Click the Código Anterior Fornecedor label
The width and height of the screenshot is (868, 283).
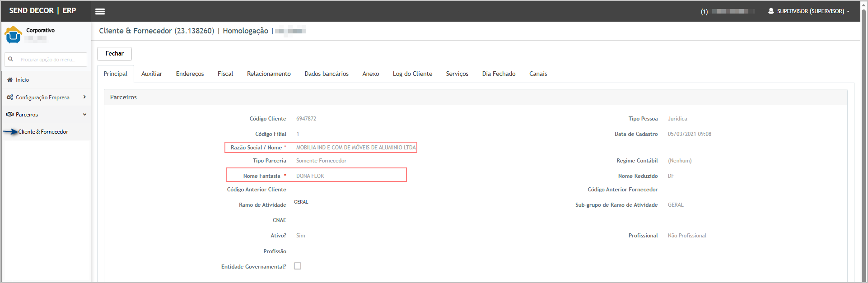click(622, 190)
